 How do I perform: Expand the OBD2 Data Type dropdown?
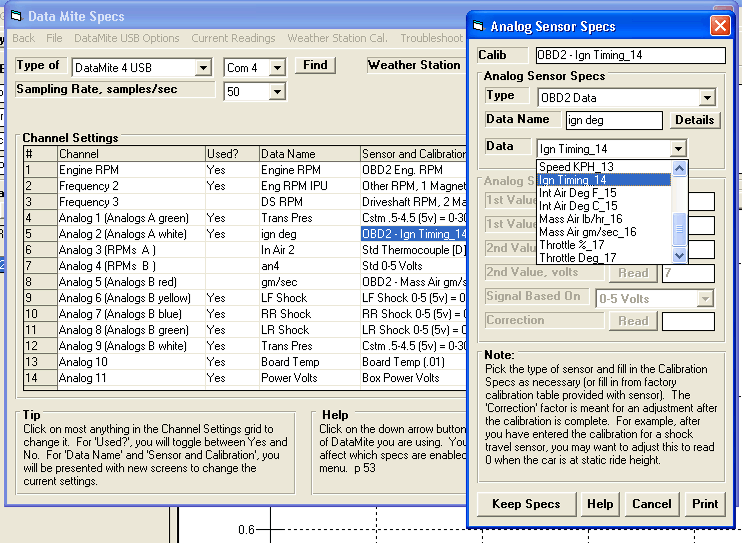[x=707, y=98]
